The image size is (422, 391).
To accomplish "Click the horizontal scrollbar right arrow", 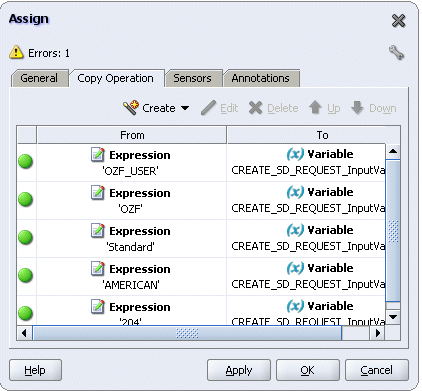I will pos(378,333).
